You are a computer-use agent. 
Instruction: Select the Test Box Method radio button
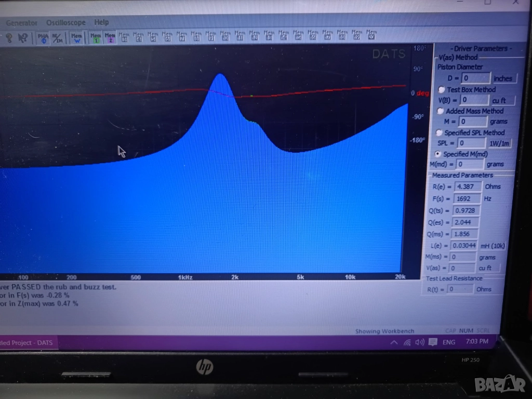point(442,89)
